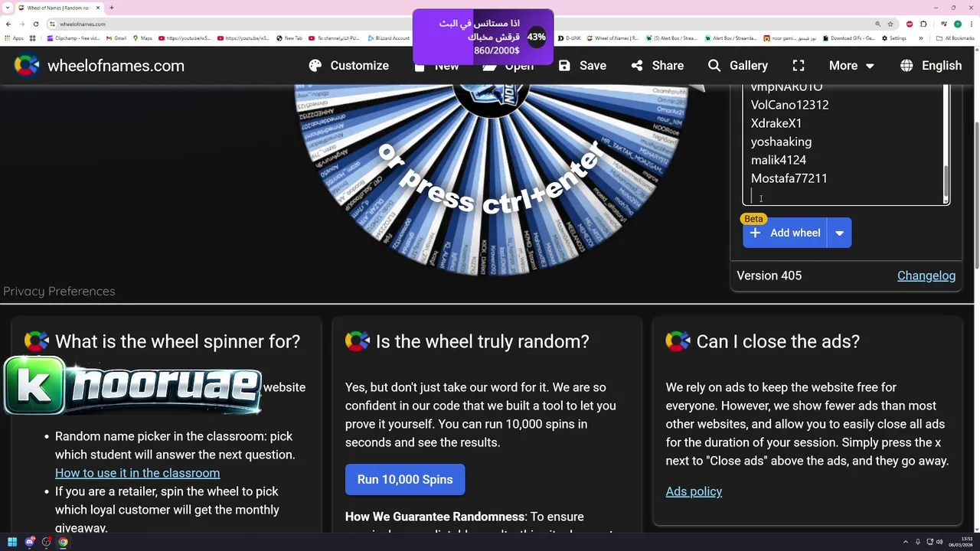
Task: Open Privacy Preferences
Action: coord(59,291)
